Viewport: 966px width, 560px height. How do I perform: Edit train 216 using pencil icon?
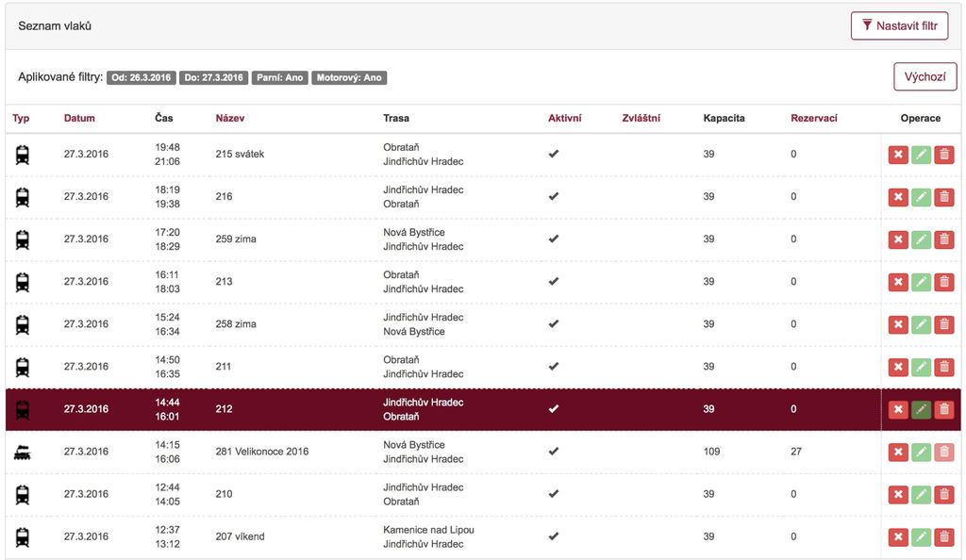coord(921,197)
